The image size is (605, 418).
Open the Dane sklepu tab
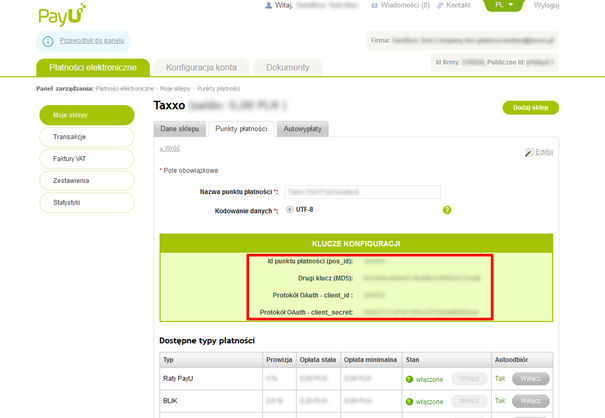click(x=180, y=129)
